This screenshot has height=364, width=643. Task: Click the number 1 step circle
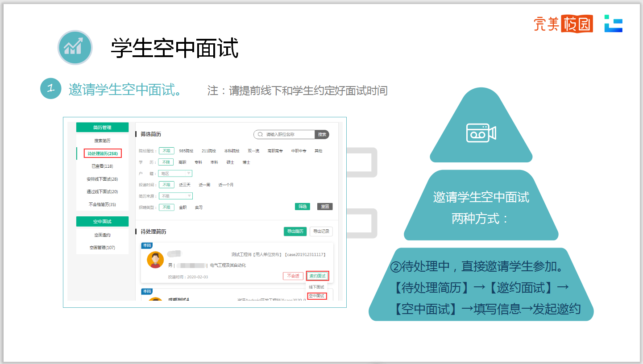(50, 88)
